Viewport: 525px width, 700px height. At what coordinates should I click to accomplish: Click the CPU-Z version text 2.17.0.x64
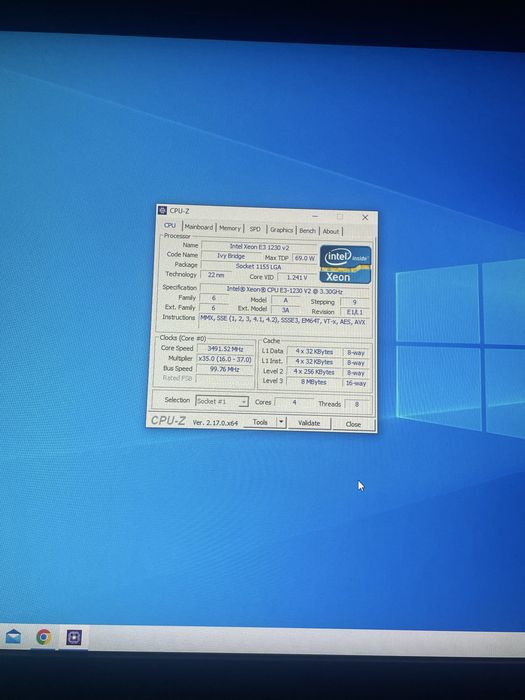tap(215, 422)
